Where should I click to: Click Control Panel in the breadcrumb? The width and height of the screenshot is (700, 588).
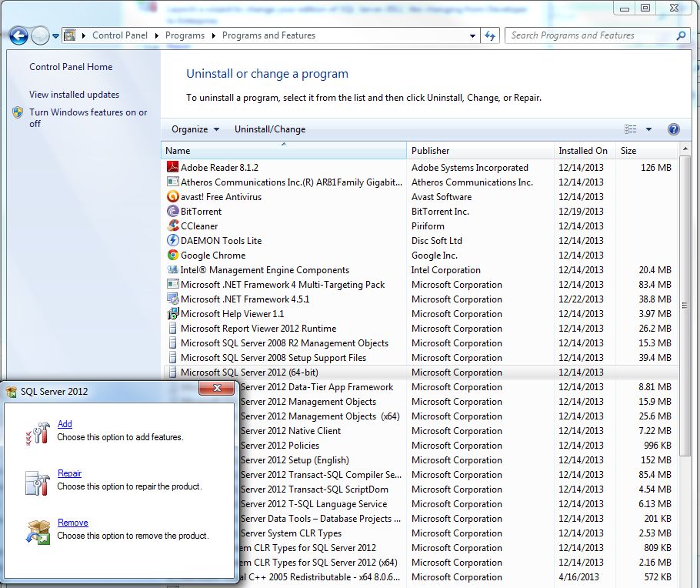[120, 35]
